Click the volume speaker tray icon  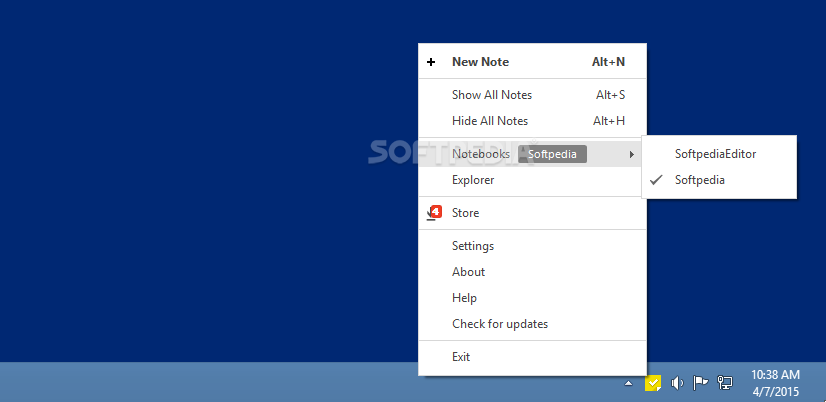[677, 383]
